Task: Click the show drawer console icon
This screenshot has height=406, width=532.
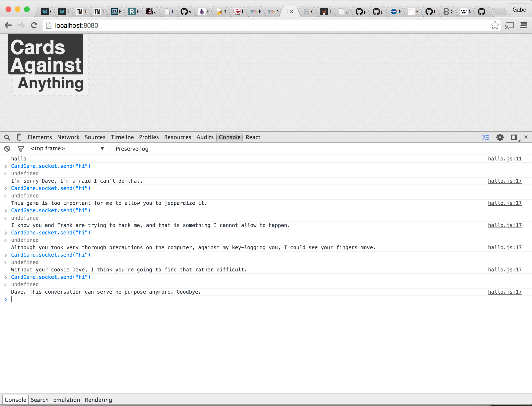Action: [x=485, y=137]
